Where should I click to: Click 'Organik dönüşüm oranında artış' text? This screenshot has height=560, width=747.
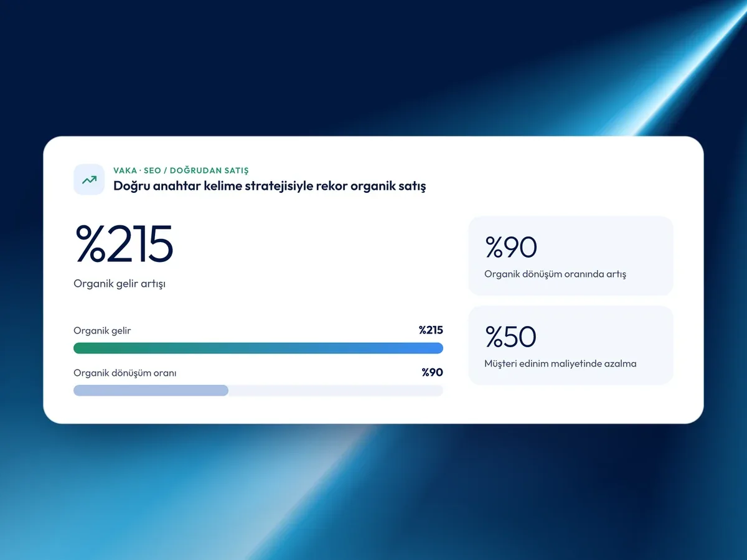pos(555,274)
